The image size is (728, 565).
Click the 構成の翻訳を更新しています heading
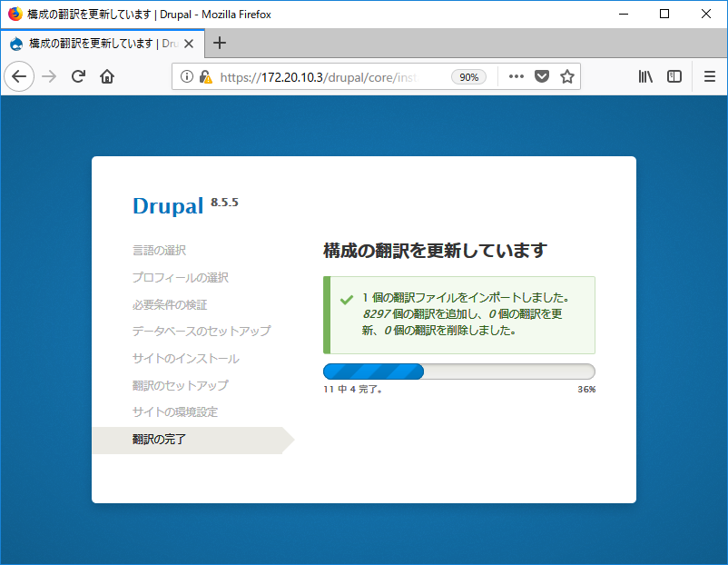(436, 251)
